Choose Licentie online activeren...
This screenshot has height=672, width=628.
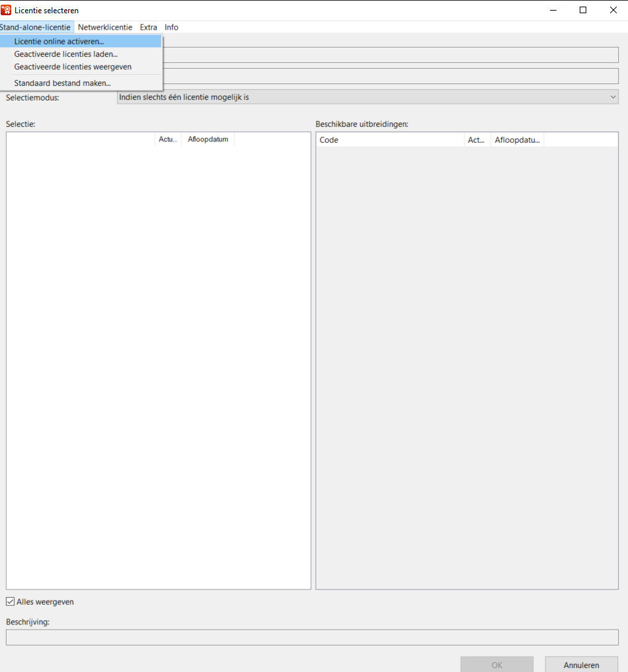coord(81,41)
